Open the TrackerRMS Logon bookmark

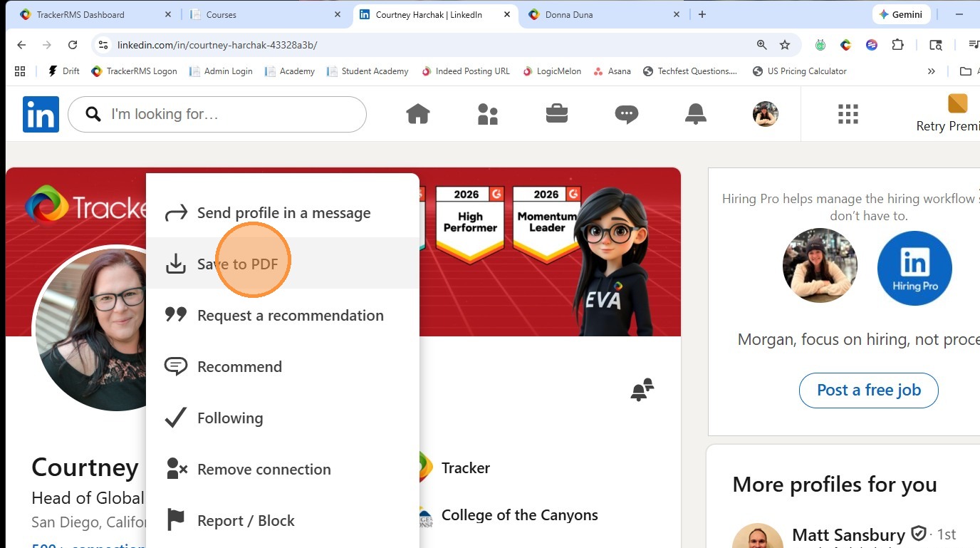click(135, 71)
